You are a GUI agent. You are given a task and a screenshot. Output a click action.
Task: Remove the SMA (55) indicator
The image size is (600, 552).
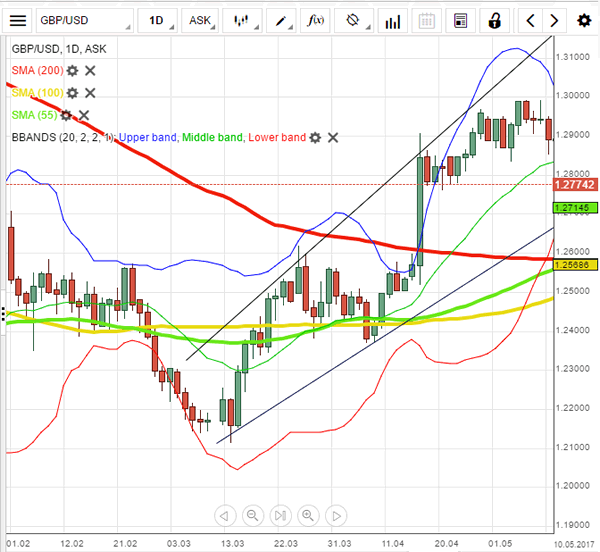pyautogui.click(x=84, y=115)
